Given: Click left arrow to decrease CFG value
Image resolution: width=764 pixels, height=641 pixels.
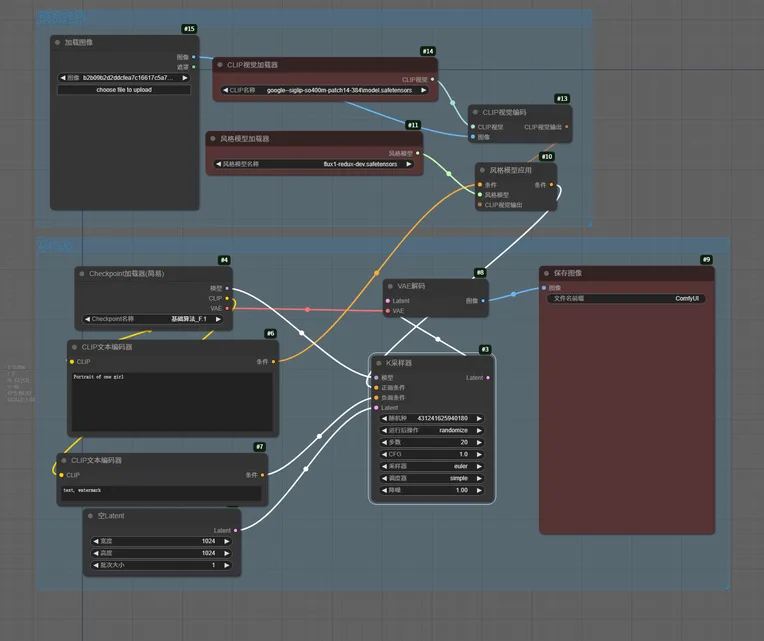Looking at the screenshot, I should [x=385, y=454].
